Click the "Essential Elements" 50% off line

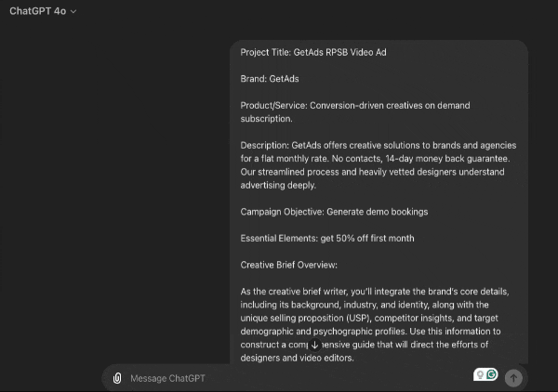click(x=327, y=239)
